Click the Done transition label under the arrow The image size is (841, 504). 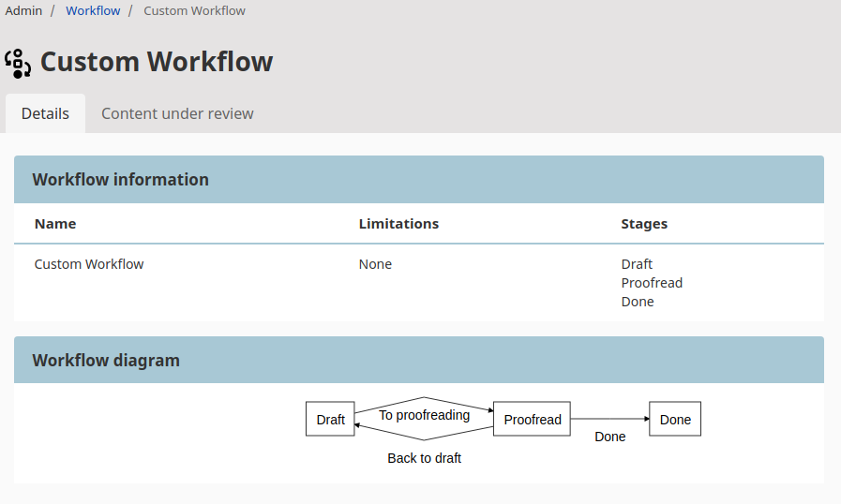click(x=609, y=437)
